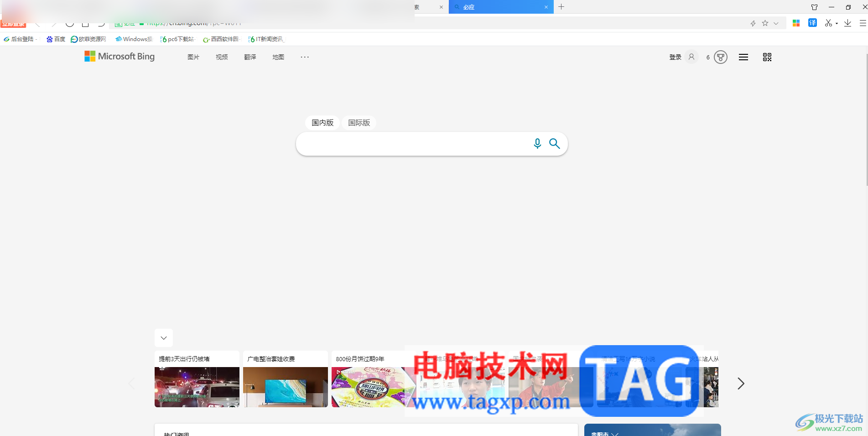Open the Bing user avatar icon

pos(691,57)
